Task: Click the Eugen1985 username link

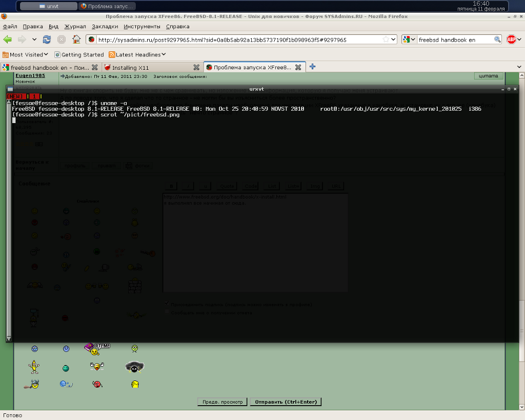Action: click(30, 76)
